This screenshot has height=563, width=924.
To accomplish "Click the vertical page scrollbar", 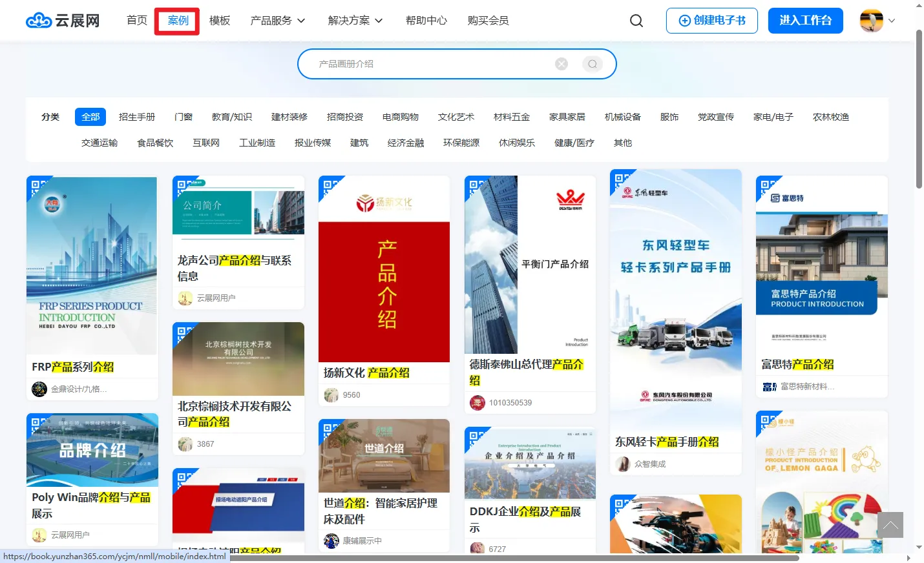I will point(919,108).
